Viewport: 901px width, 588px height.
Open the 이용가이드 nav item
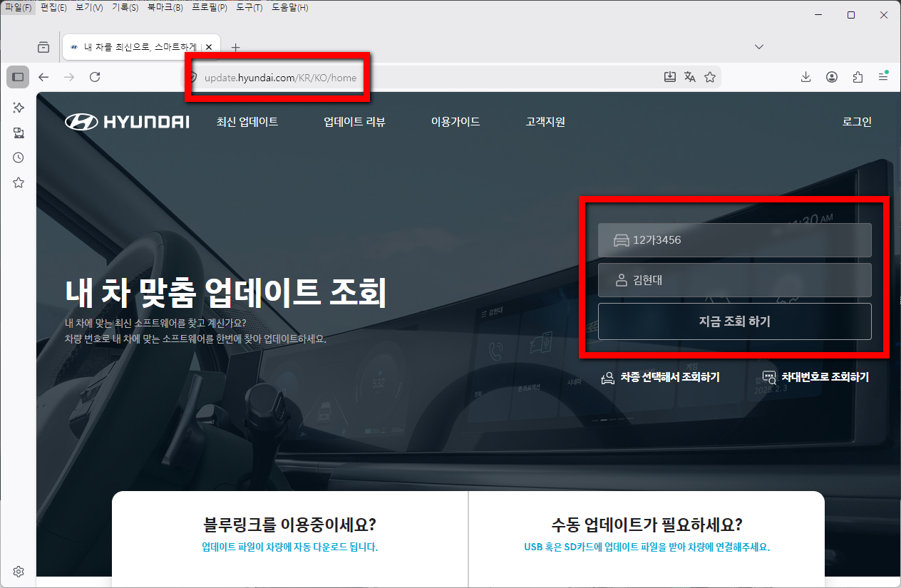pos(455,122)
